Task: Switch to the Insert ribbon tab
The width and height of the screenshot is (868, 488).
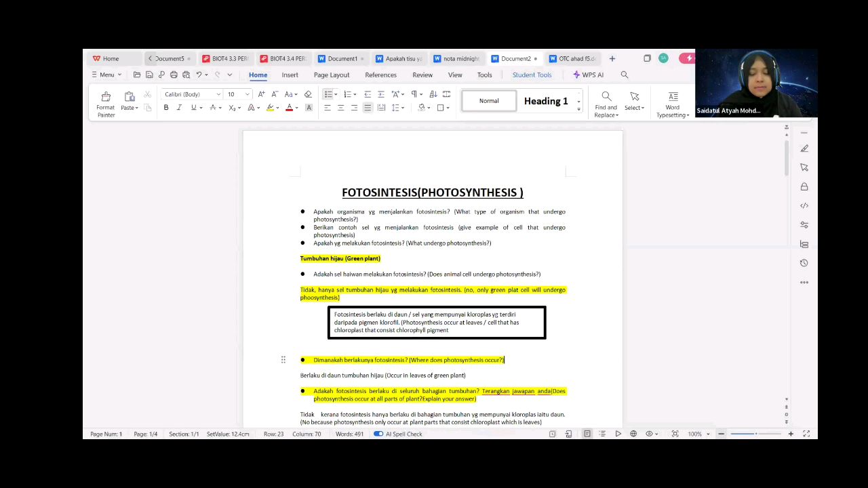Action: coord(290,75)
